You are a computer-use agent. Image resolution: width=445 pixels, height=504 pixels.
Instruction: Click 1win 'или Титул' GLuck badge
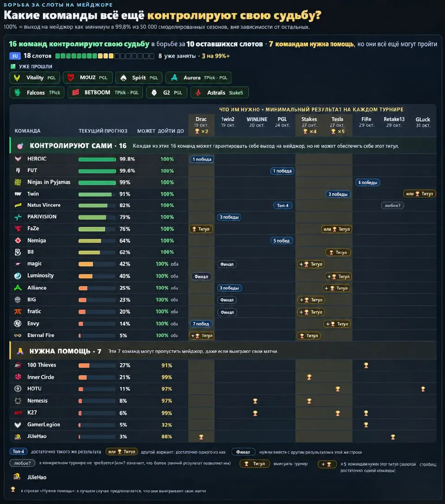pos(420,194)
